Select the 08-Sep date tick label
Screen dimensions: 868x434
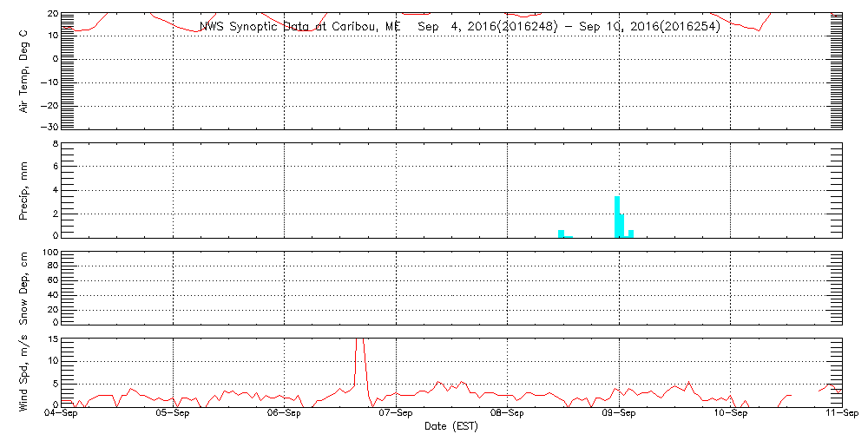507,414
